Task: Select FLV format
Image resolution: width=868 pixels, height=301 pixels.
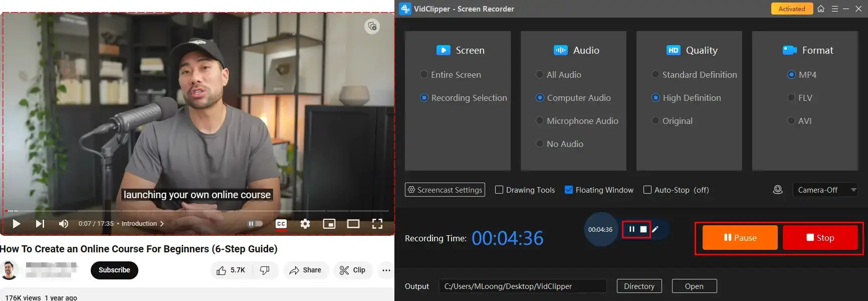Action: click(x=800, y=98)
